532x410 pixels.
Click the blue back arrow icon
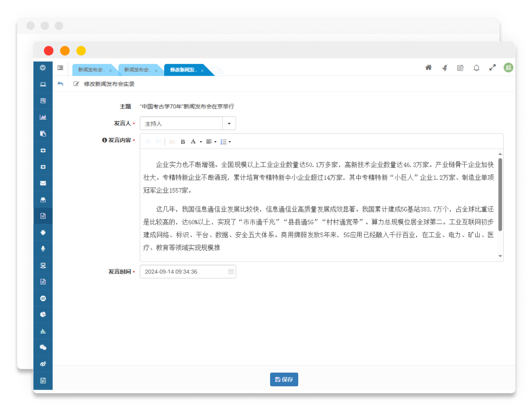pyautogui.click(x=60, y=84)
